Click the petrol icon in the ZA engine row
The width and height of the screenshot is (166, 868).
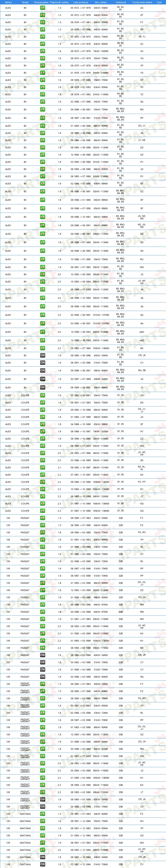pyautogui.click(x=42, y=8)
